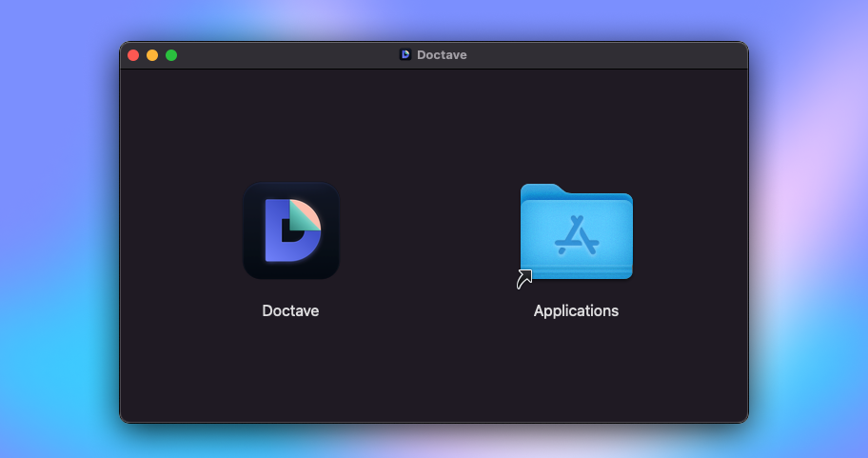
Task: Click the pink-green page curl on Doctave logo
Action: (x=306, y=217)
